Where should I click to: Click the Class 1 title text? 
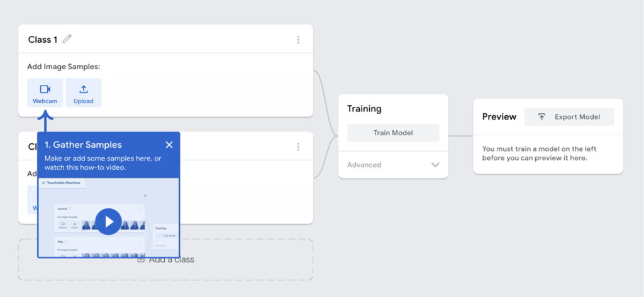[x=43, y=40]
